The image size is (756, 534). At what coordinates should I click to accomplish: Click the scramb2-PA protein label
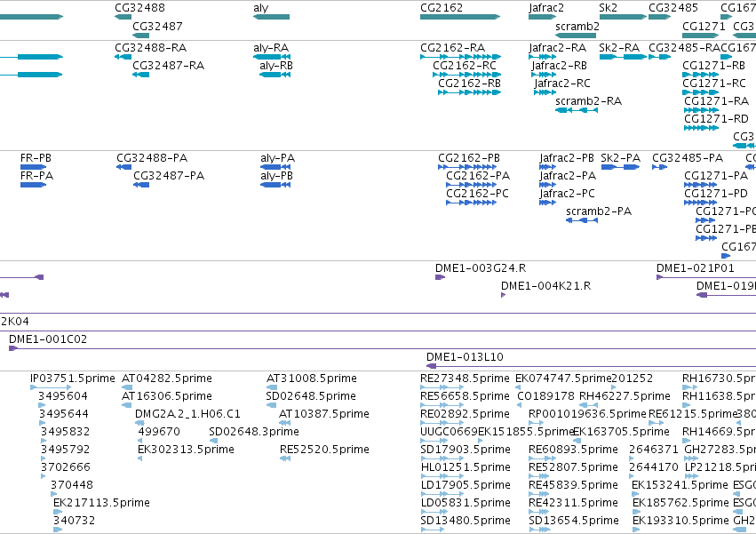pyautogui.click(x=599, y=211)
